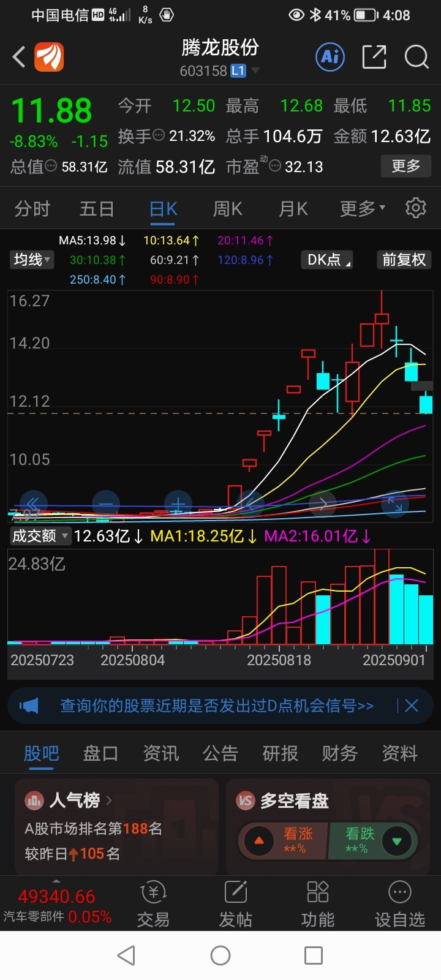Zoom in chart with plus button

pyautogui.click(x=178, y=504)
